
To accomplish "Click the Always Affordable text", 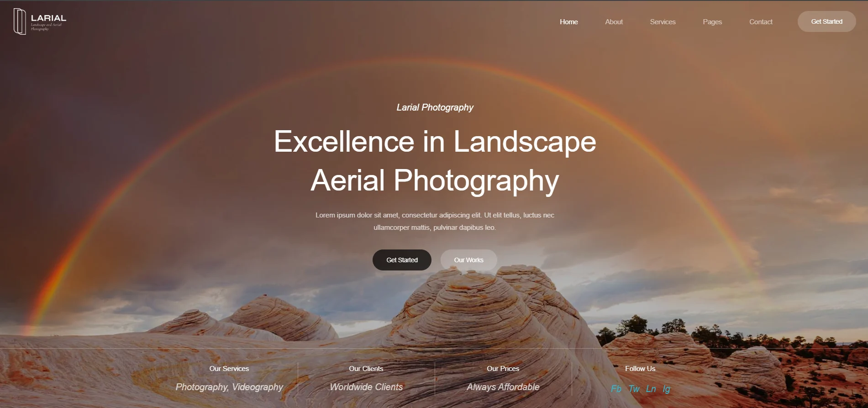I will point(503,387).
